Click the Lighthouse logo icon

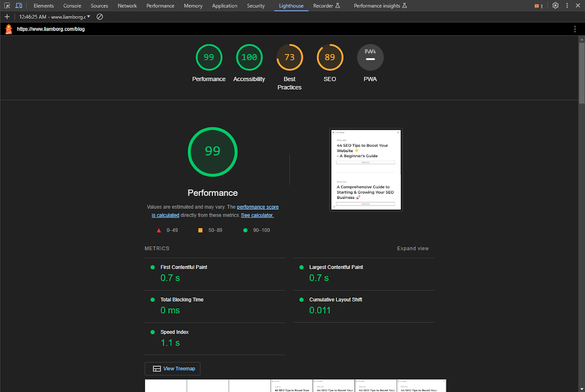tap(9, 29)
